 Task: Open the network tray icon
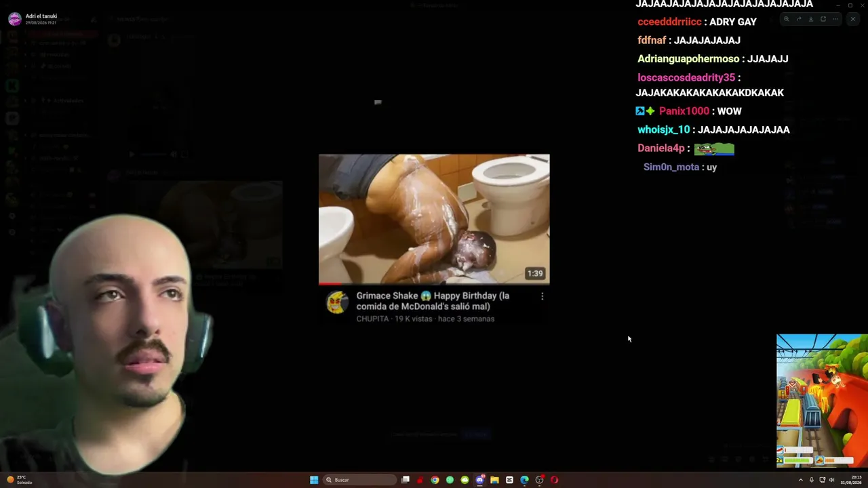click(x=822, y=480)
